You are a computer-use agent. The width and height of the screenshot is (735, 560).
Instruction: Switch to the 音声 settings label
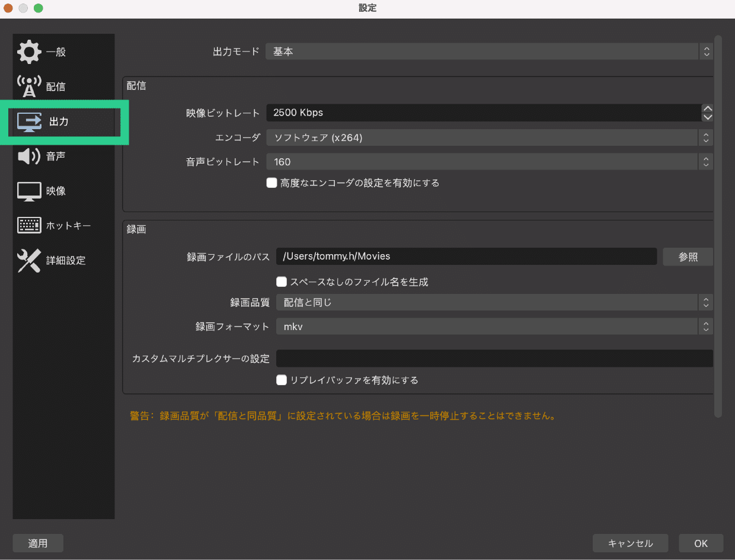tap(56, 156)
